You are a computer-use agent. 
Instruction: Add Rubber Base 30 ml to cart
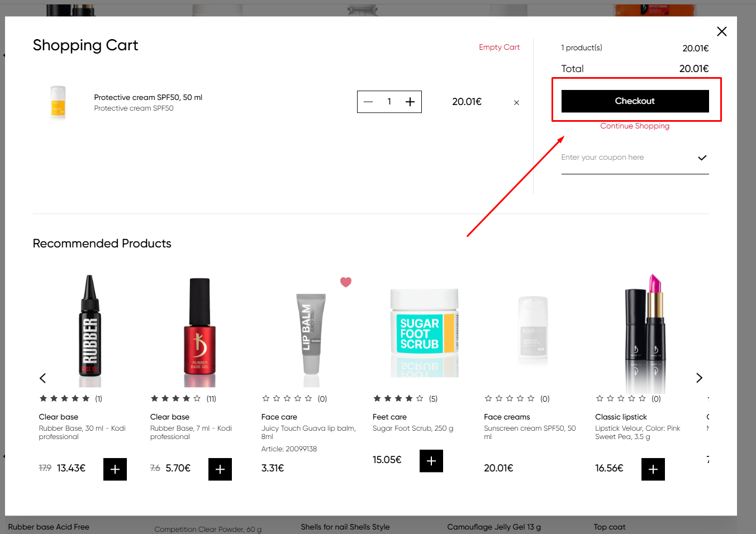[115, 469]
